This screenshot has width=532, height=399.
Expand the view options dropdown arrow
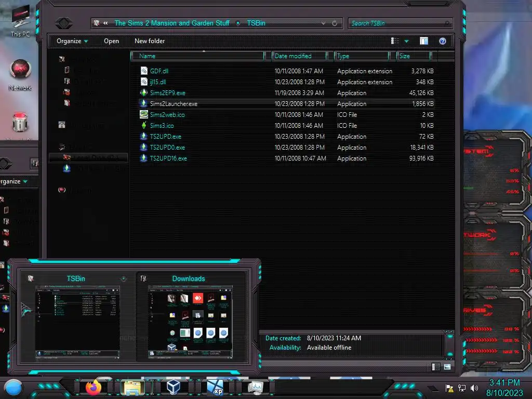[x=406, y=41]
